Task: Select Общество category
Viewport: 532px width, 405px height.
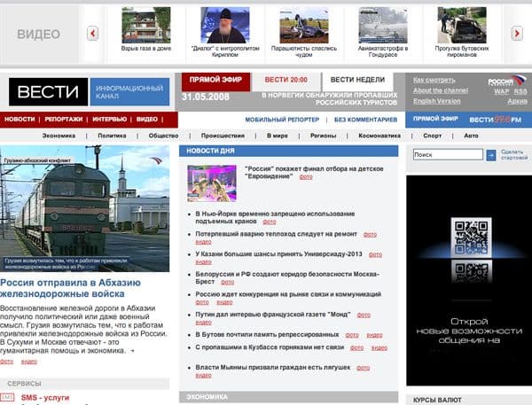Action: coord(163,136)
